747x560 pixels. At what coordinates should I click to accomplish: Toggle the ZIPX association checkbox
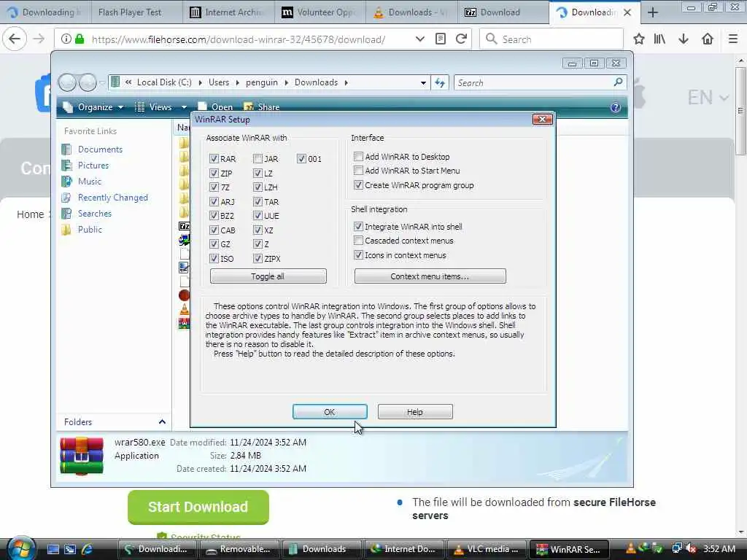point(258,259)
